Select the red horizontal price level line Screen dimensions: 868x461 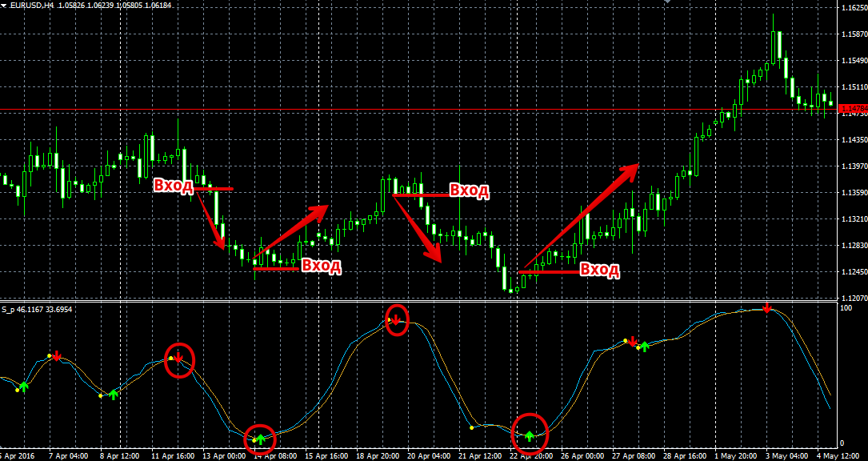pyautogui.click(x=400, y=109)
